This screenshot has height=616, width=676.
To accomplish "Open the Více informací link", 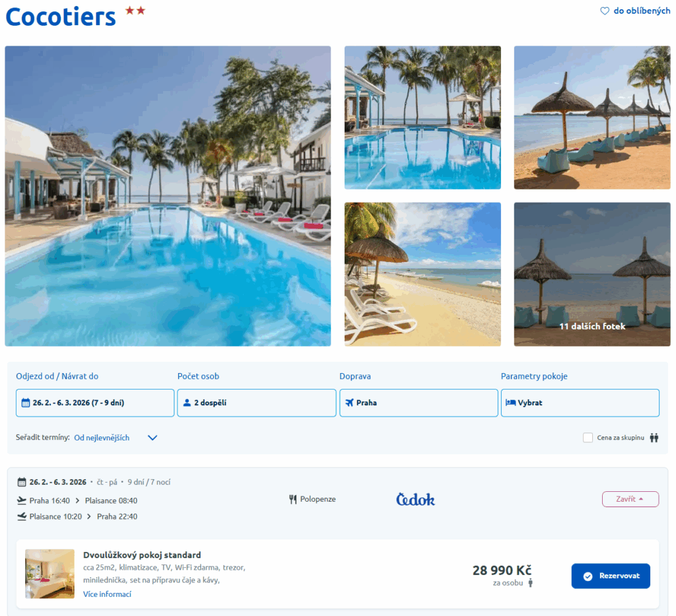I will click(x=107, y=594).
